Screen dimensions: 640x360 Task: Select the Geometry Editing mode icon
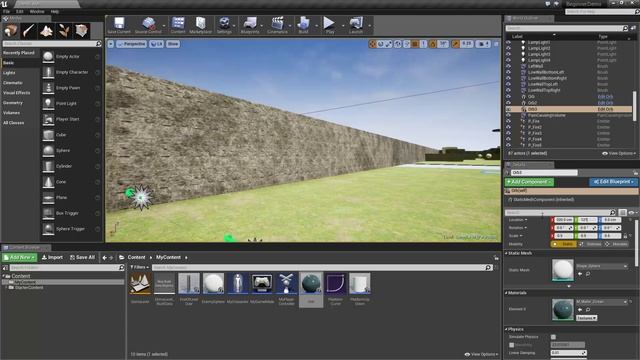click(81, 31)
